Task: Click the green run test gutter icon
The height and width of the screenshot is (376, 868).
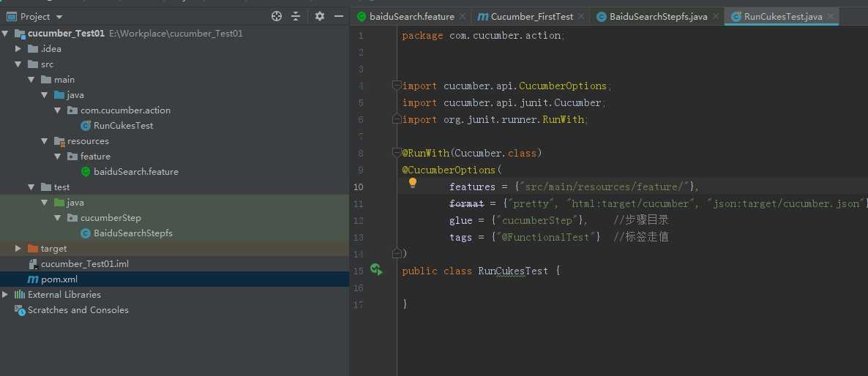Action: point(376,270)
